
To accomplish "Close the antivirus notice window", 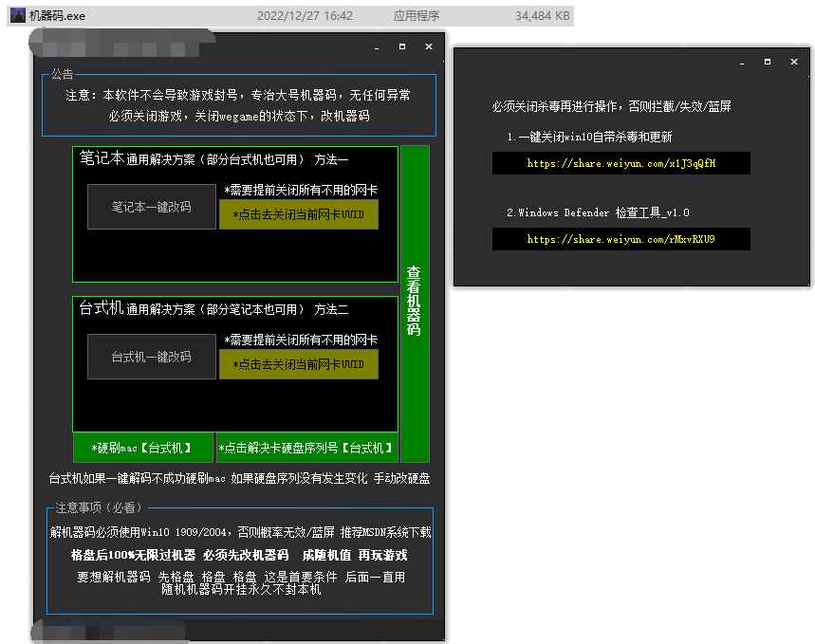I will [794, 61].
